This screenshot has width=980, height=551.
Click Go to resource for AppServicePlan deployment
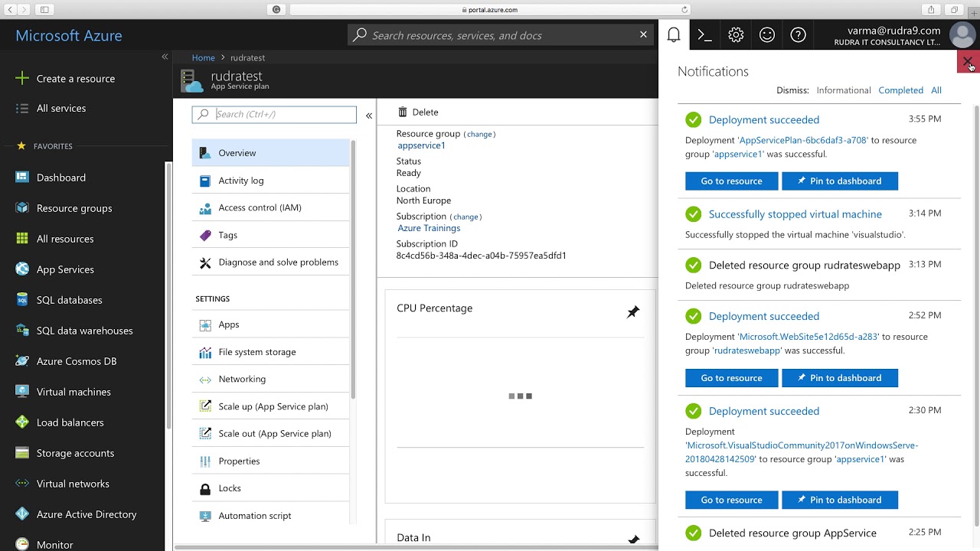(x=731, y=181)
